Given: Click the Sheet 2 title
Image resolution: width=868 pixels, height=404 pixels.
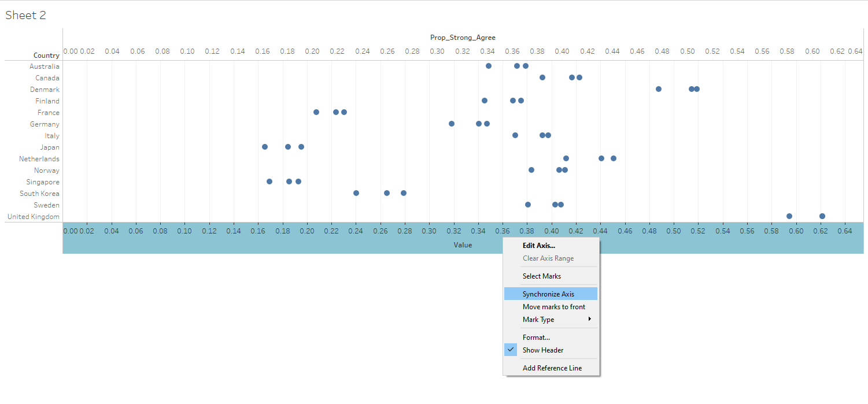Looking at the screenshot, I should (x=25, y=16).
